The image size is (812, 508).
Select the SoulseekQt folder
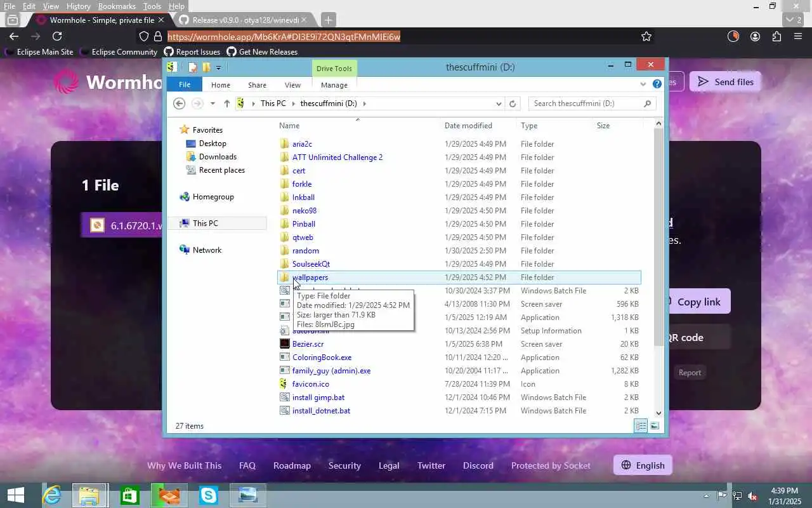(x=311, y=264)
